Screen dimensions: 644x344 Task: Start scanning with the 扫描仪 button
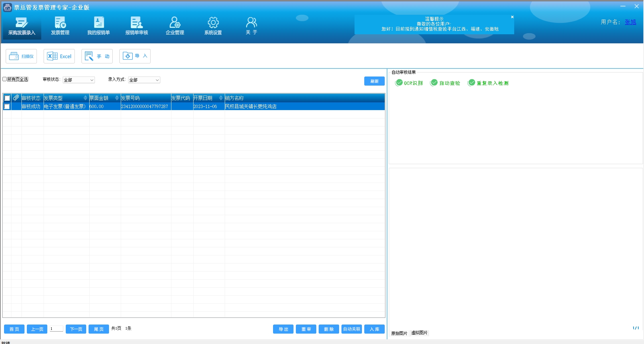[21, 56]
